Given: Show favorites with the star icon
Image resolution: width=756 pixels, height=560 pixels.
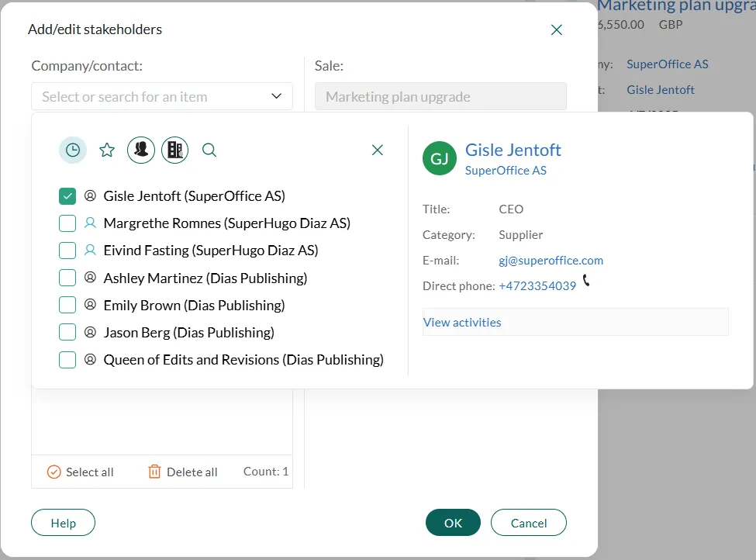Looking at the screenshot, I should click(x=107, y=150).
